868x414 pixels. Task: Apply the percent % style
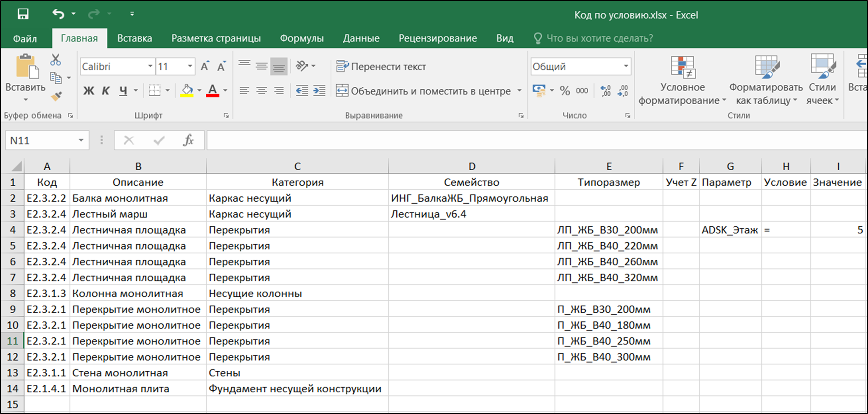pyautogui.click(x=565, y=91)
